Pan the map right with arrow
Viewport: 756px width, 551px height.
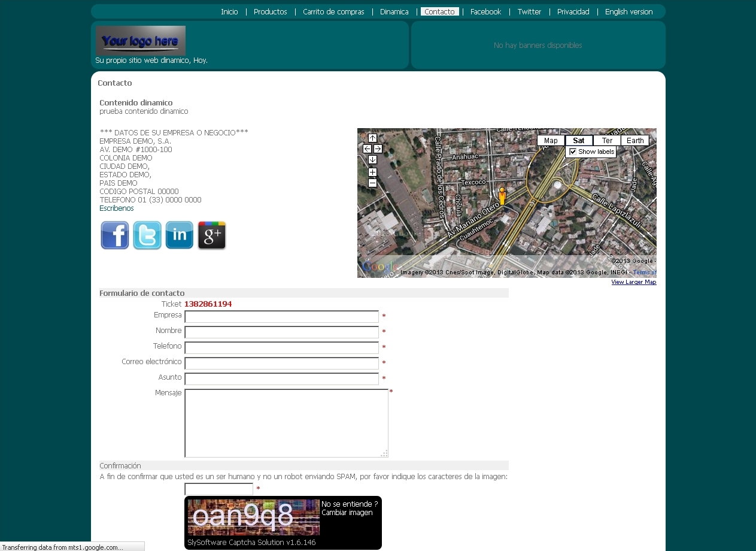point(378,149)
